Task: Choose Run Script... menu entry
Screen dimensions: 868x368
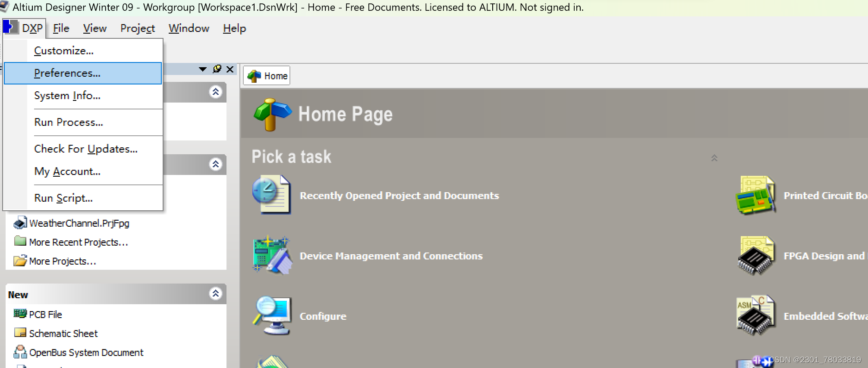Action: point(83,198)
